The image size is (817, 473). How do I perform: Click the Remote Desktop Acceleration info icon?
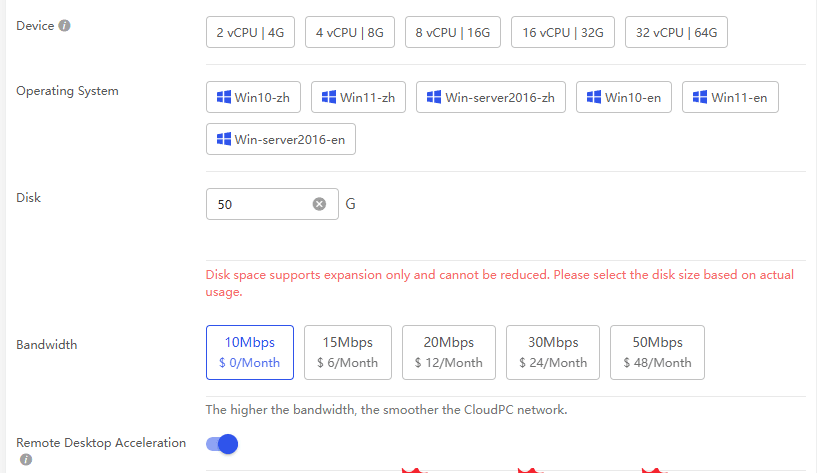26,459
